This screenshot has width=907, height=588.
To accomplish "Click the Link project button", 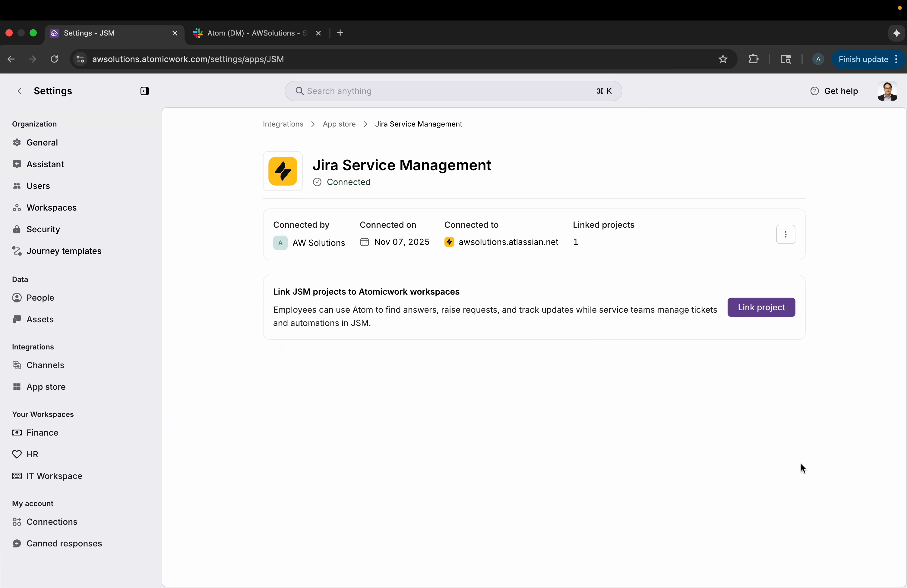I will point(761,307).
